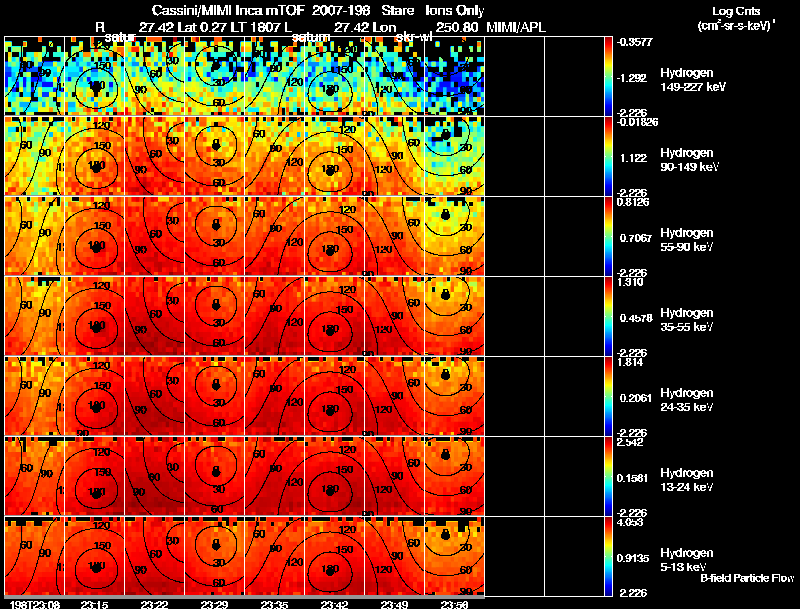Select the 23:56 time label
This screenshot has width=800, height=609.
click(x=454, y=605)
